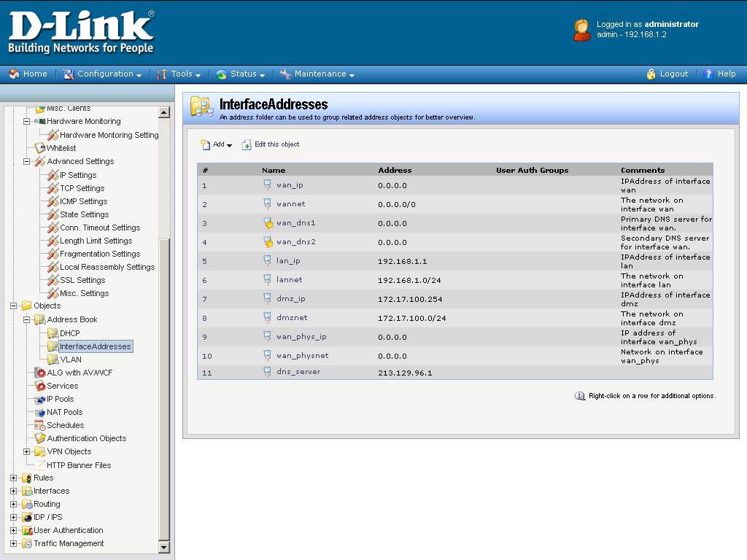Expand the Rules tree node
This screenshot has height=560, width=747.
(x=14, y=478)
